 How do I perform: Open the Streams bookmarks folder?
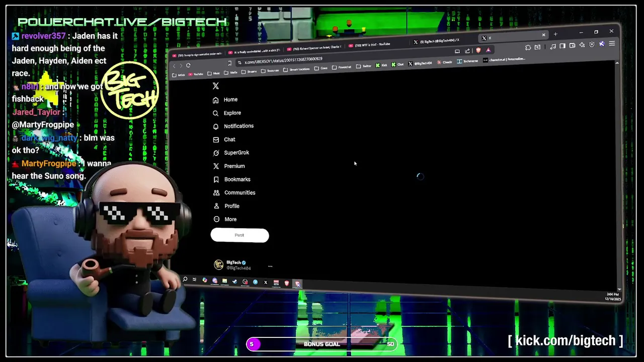tap(249, 71)
